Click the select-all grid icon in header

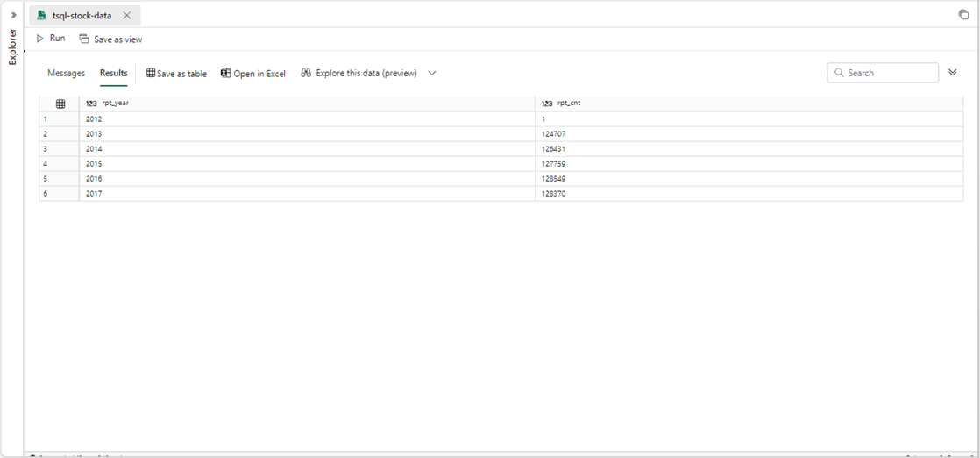point(60,104)
